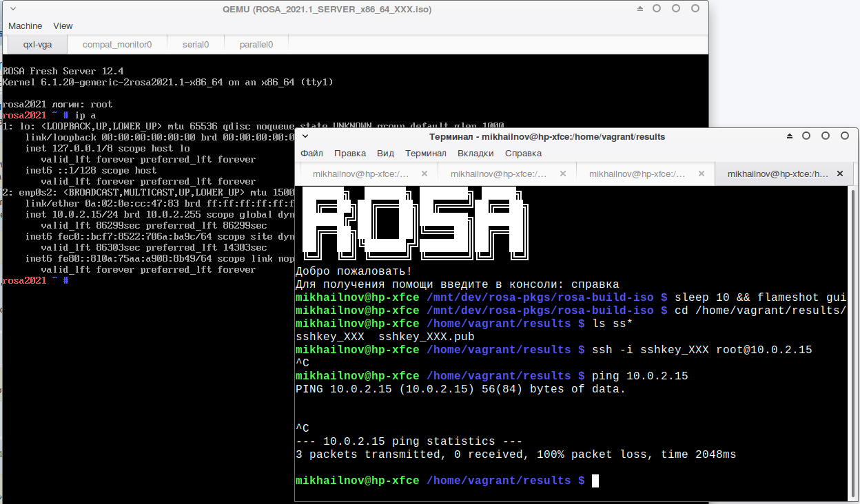The width and height of the screenshot is (860, 504).
Task: Click the '3 packets transmitted, 0 received' line
Action: coord(516,454)
